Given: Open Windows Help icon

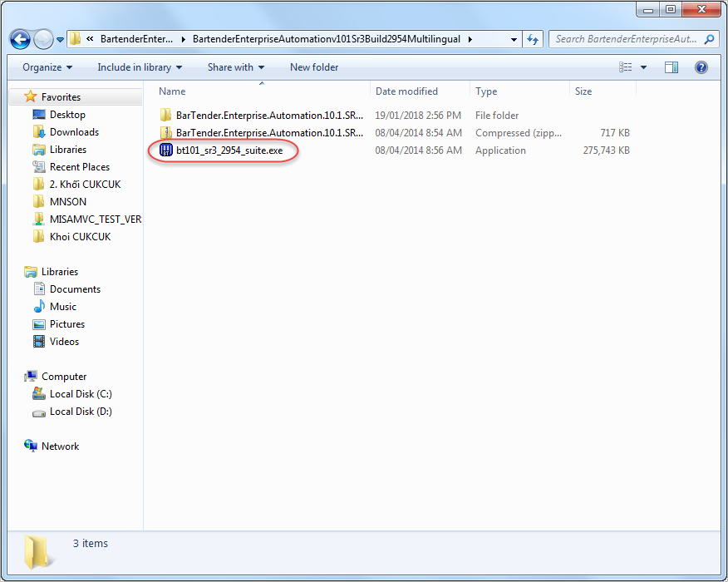Looking at the screenshot, I should 701,67.
